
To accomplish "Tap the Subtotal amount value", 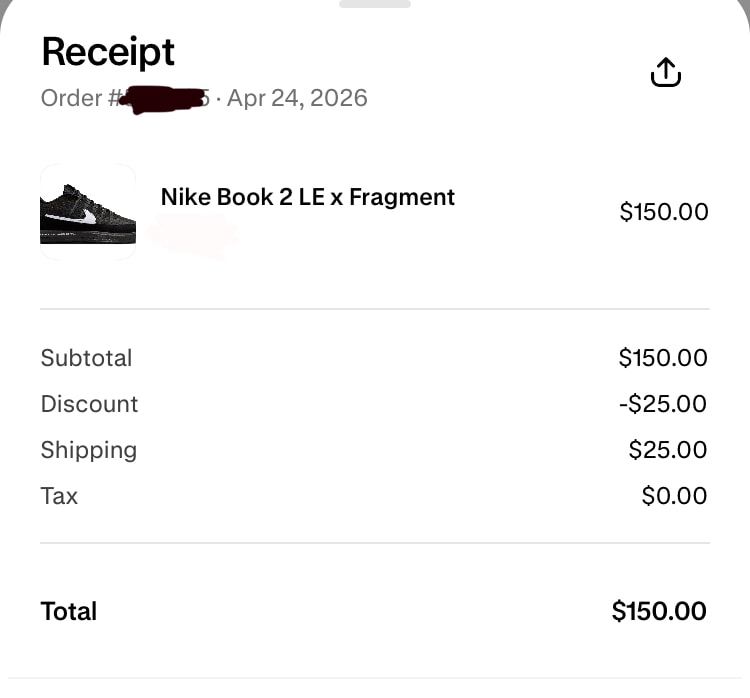I will [x=663, y=358].
